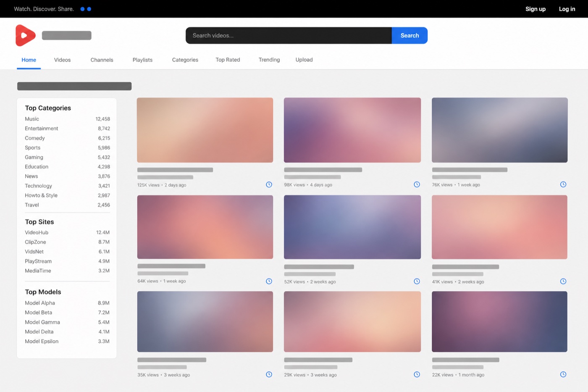Viewport: 588px width, 392px height.
Task: Go to the Playlists tab
Action: [x=142, y=60]
